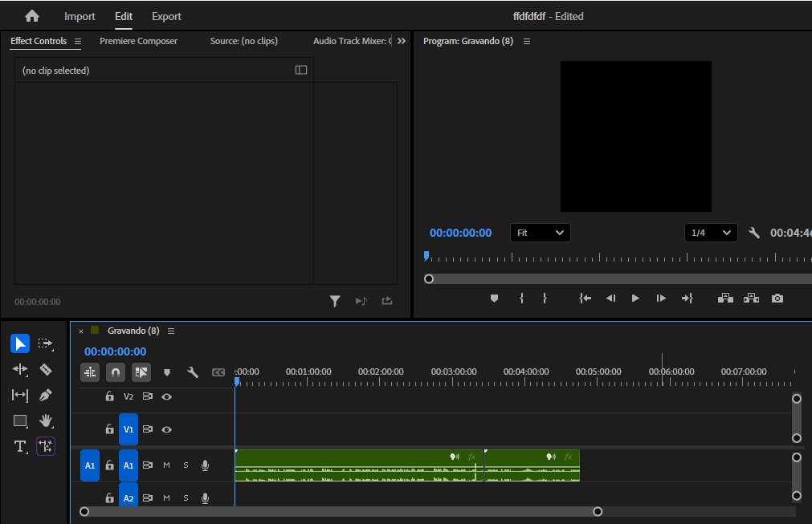812x524 pixels.
Task: Click the Lift button
Action: pyautogui.click(x=725, y=299)
